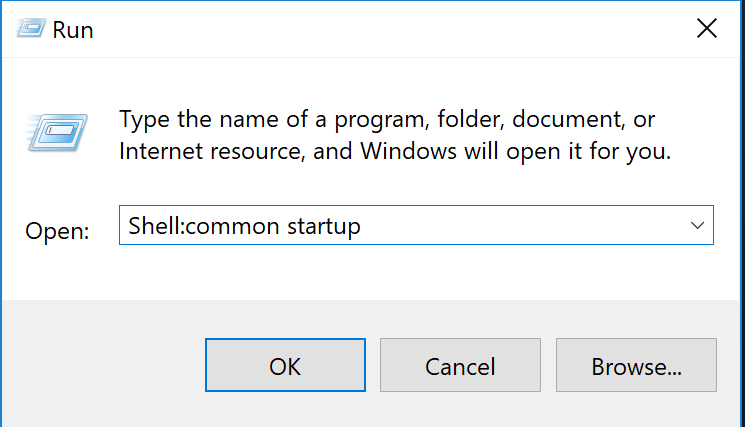Click the "Run" title text
Image resolution: width=745 pixels, height=427 pixels.
pyautogui.click(x=74, y=30)
